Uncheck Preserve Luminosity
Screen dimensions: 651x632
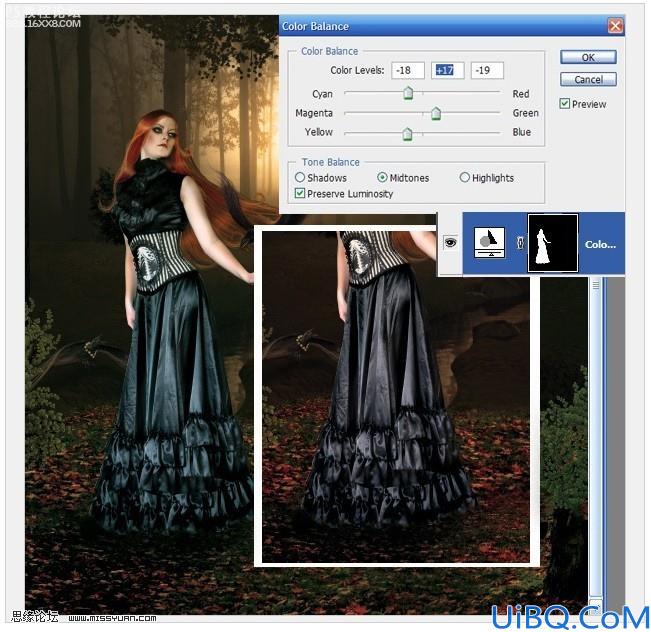[299, 193]
